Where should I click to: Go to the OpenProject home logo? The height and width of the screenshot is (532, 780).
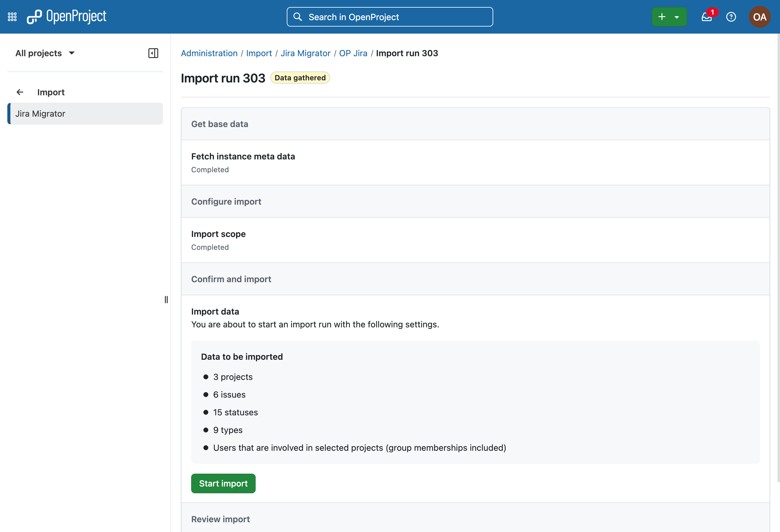(x=67, y=17)
